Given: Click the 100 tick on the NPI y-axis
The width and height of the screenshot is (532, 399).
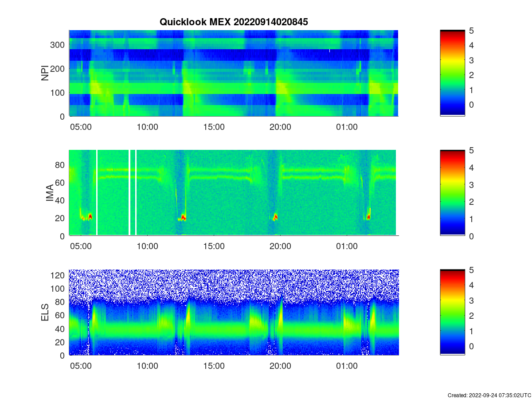Looking at the screenshot, I should tap(59, 93).
